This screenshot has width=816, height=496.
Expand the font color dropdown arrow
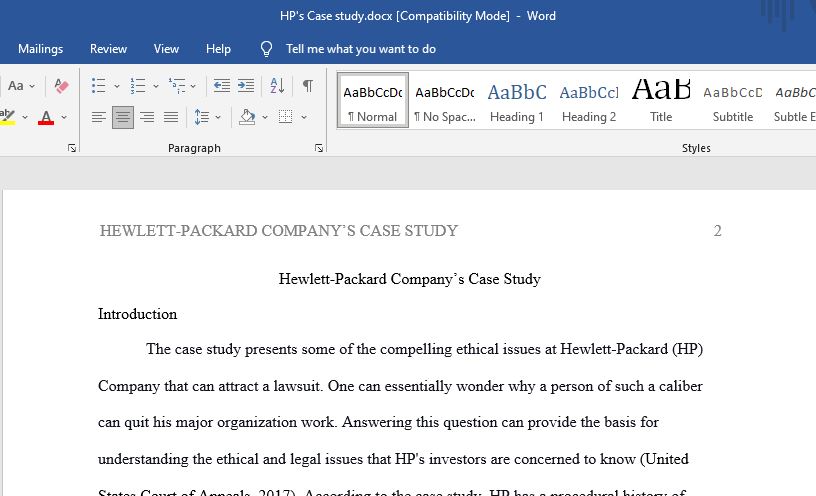[64, 117]
